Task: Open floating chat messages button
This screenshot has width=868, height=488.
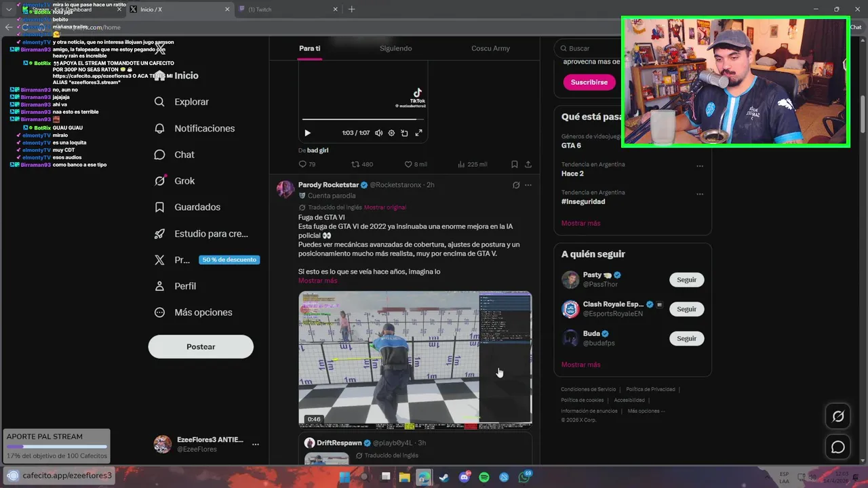Action: 838,447
